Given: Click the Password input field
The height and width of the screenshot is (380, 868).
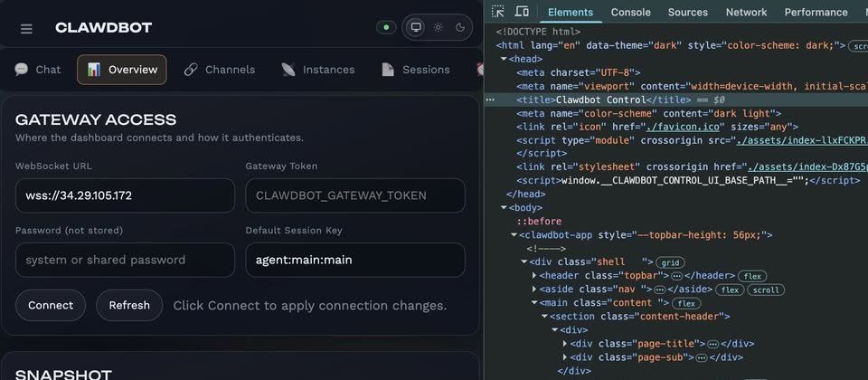Looking at the screenshot, I should click(125, 260).
